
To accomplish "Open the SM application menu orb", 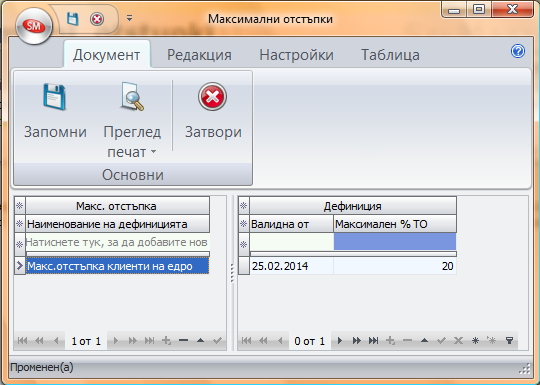I will (x=34, y=26).
